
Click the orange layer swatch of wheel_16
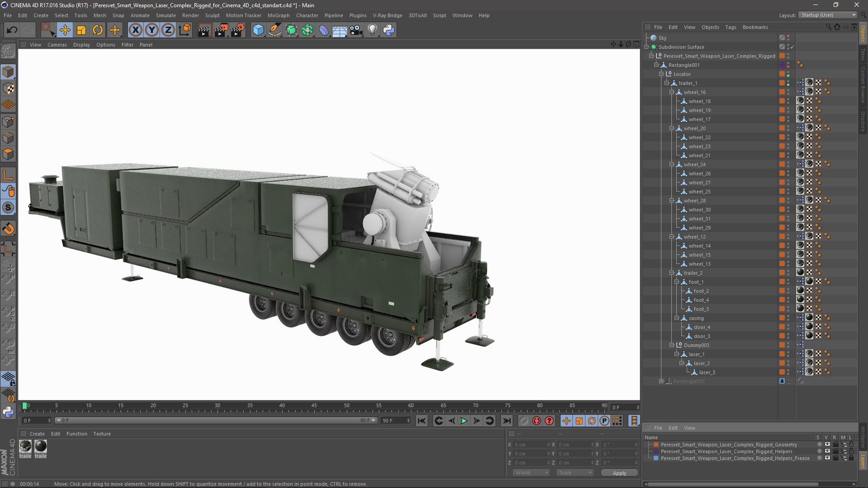tap(782, 92)
